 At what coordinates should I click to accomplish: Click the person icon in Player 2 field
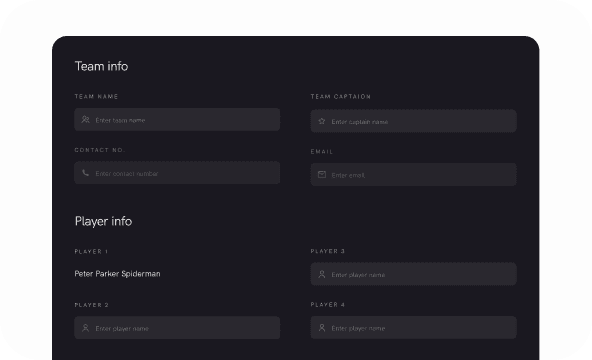coord(86,328)
